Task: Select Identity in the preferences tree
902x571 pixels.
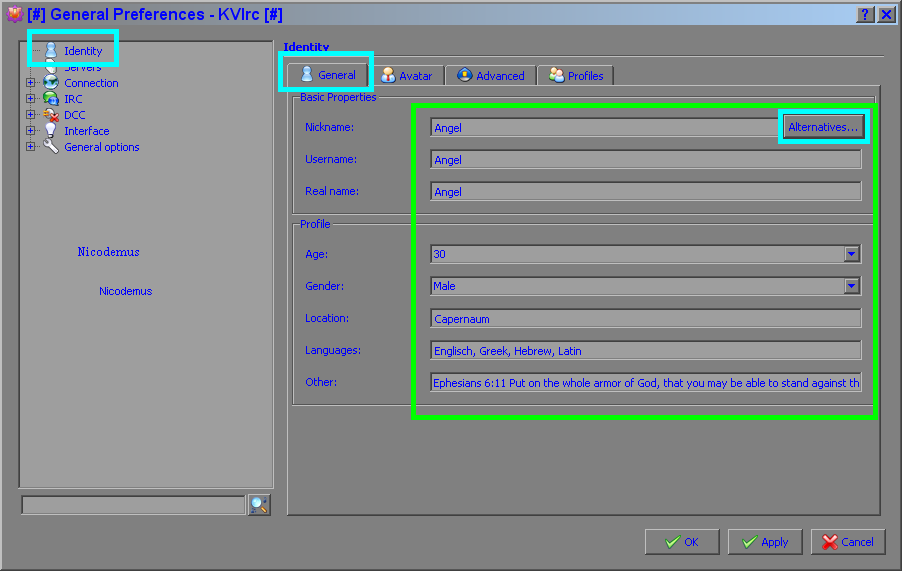Action: [83, 51]
